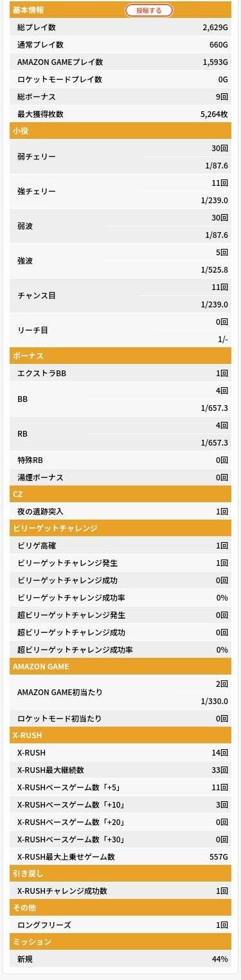Image resolution: width=241 pixels, height=980 pixels.
Task: Select the X-RUSH section header
Action: tap(120, 735)
